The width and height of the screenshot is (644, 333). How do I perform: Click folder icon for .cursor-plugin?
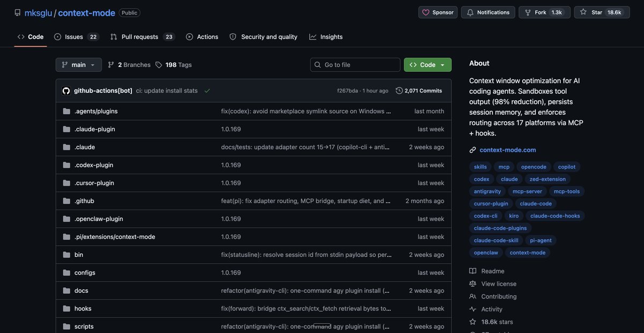click(x=67, y=183)
